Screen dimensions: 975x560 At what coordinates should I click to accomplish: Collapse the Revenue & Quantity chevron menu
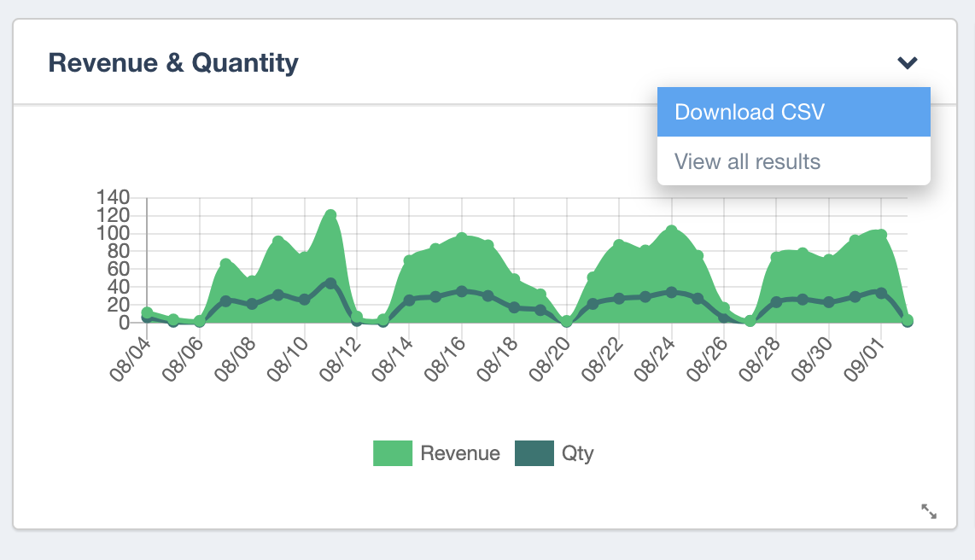[x=907, y=62]
